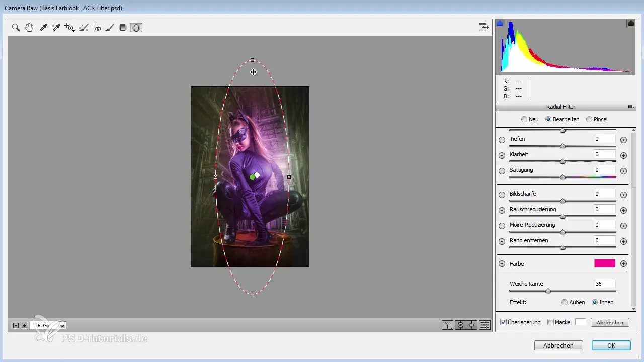The width and height of the screenshot is (644, 362).
Task: Select the Zoom magnifier tool
Action: 16,28
